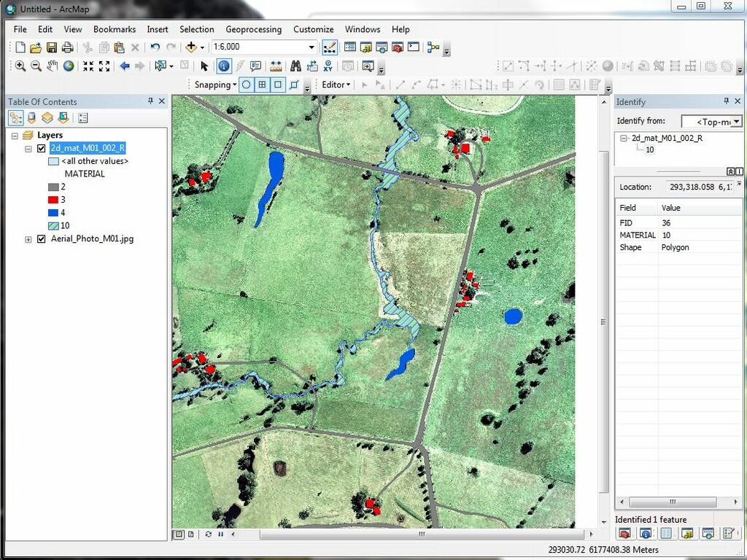Click the red symbol swatch for material 3

53,200
